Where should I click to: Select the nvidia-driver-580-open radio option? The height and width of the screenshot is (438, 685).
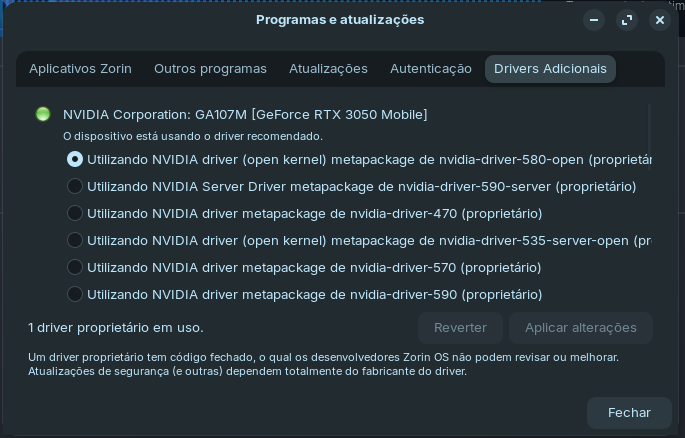click(75, 159)
